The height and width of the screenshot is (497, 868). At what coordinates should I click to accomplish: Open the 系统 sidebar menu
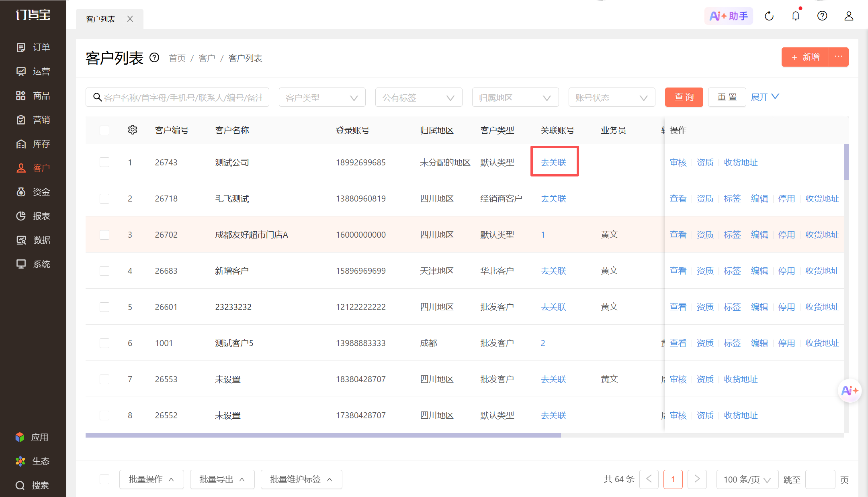coord(33,264)
